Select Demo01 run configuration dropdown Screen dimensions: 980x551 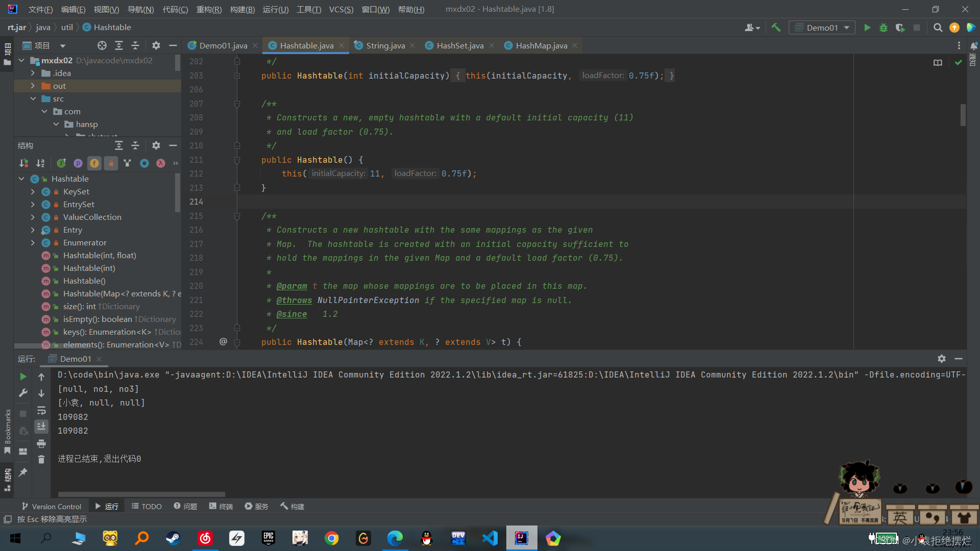point(822,27)
